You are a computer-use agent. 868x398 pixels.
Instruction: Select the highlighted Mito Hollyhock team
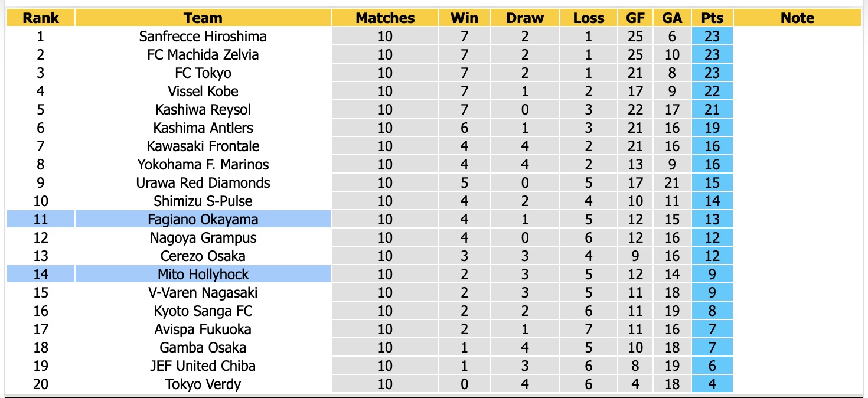pos(203,274)
